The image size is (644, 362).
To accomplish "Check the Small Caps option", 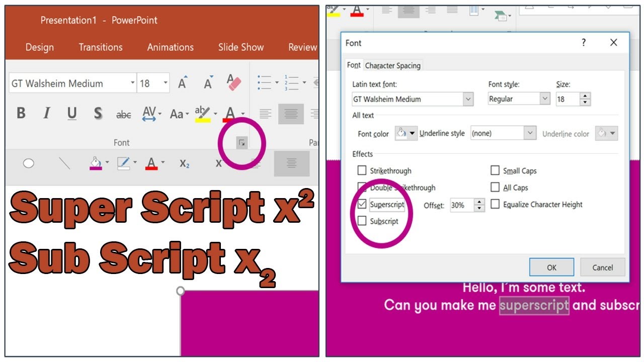I will [495, 171].
